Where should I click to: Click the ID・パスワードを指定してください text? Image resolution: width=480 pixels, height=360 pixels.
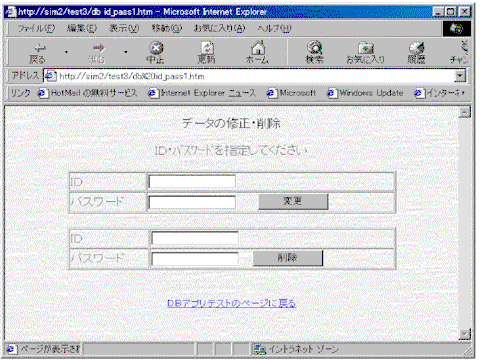230,150
